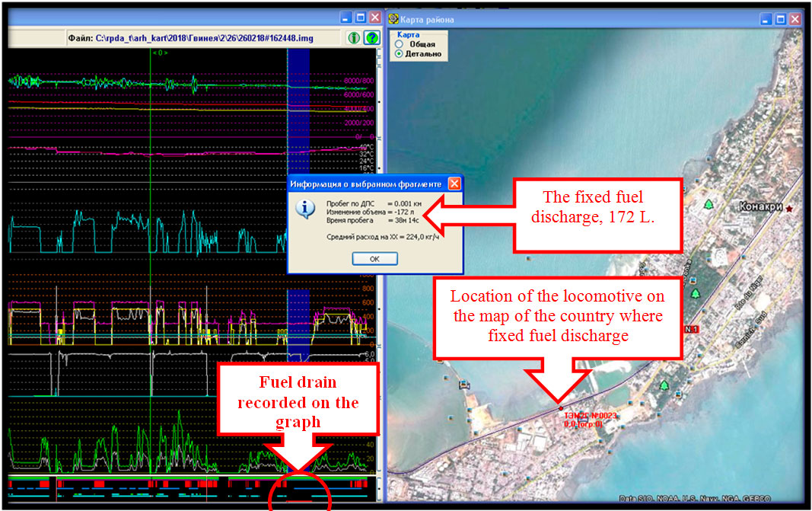Screen dimensions: 812x511
Task: Close the Информация о выбранном фрагменте dialog
Action: coord(454,184)
